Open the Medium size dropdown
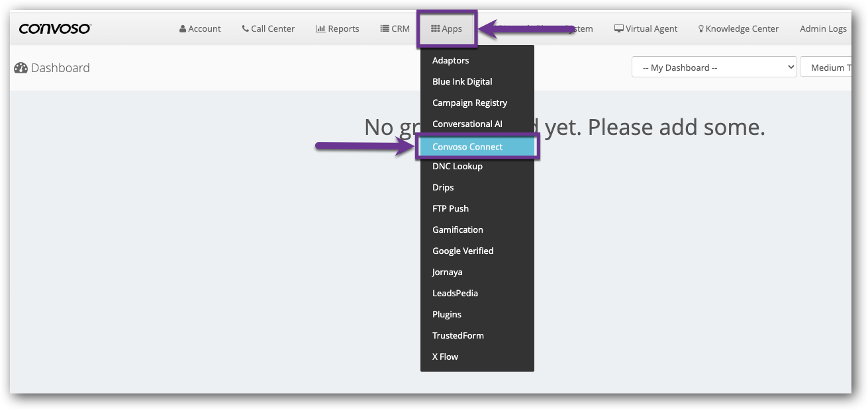868x410 pixels. click(826, 67)
